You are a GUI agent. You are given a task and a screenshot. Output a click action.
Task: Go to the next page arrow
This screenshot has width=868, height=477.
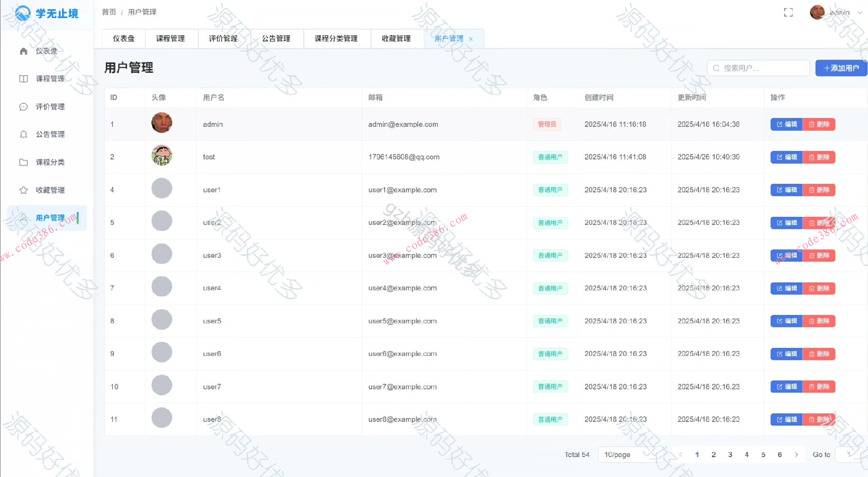(x=797, y=454)
